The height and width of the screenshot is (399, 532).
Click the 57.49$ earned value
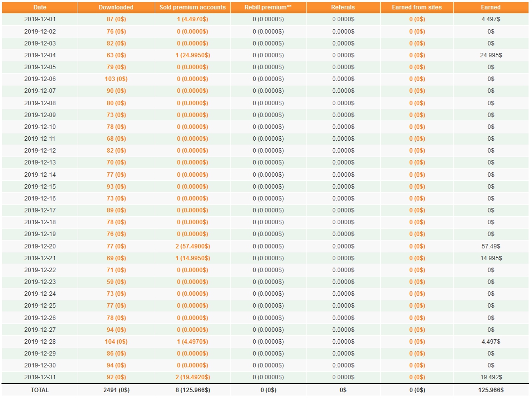click(x=490, y=246)
